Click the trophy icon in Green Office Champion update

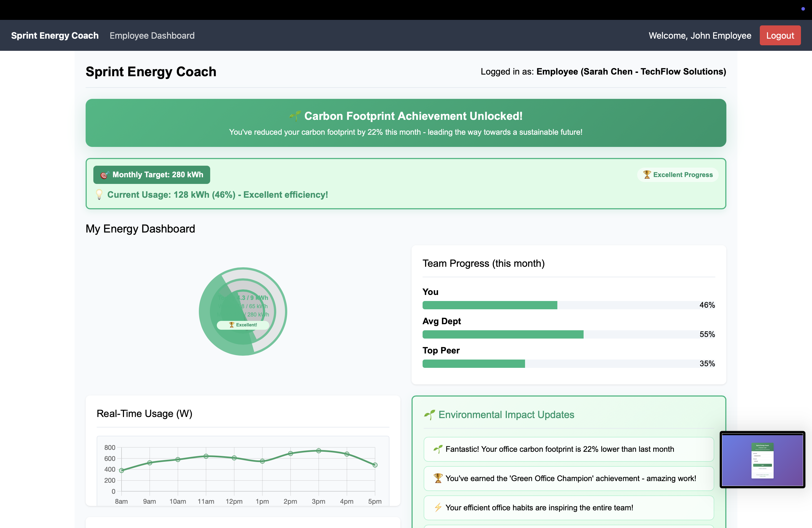(438, 478)
